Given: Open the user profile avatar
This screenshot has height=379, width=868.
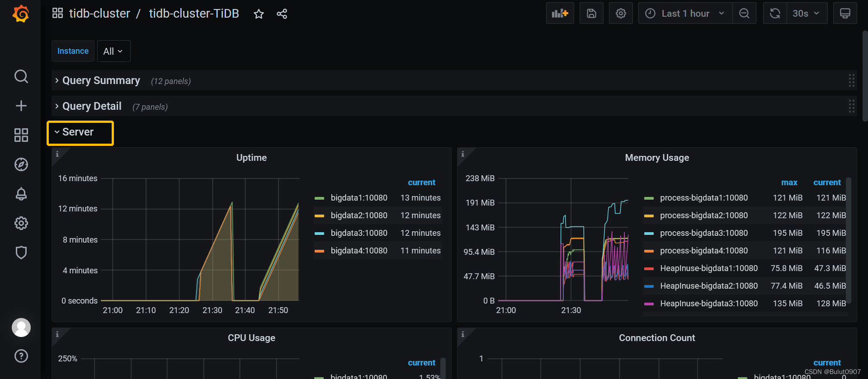Looking at the screenshot, I should coord(21,328).
